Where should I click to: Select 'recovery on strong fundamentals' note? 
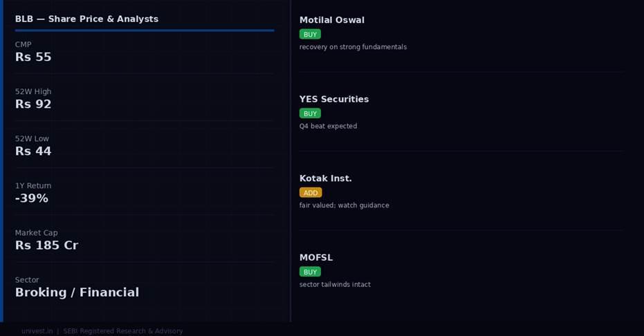point(353,47)
